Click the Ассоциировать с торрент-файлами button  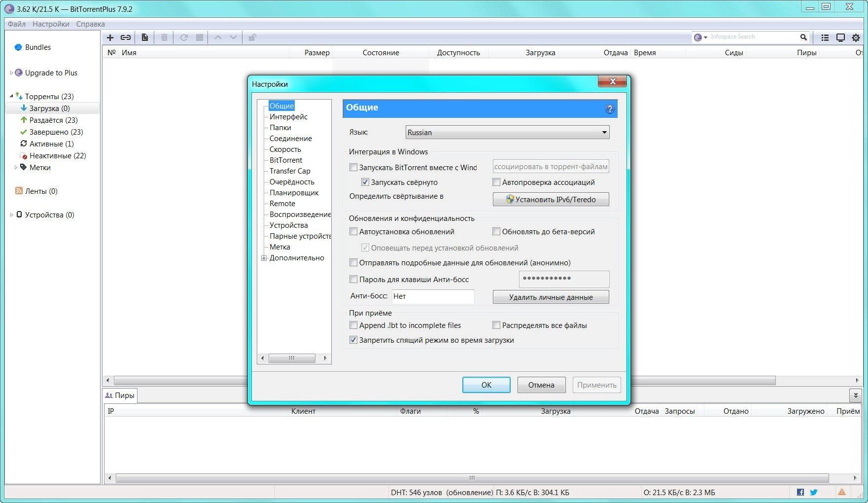pyautogui.click(x=551, y=167)
